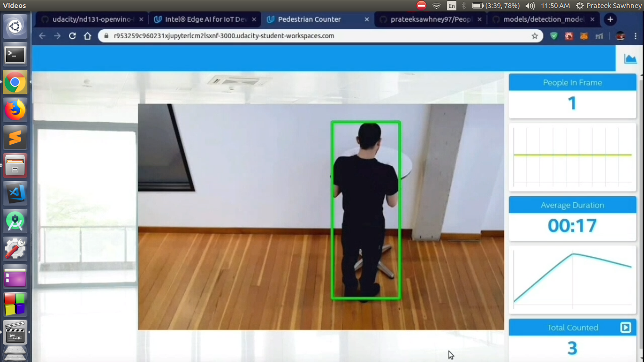
Task: Close the udacity/nd131-openvino tab
Action: [x=141, y=19]
